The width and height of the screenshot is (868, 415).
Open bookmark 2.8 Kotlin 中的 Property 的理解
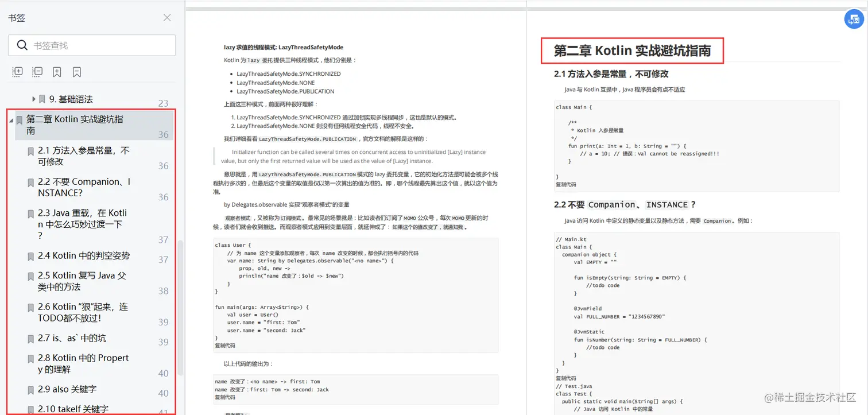click(83, 363)
